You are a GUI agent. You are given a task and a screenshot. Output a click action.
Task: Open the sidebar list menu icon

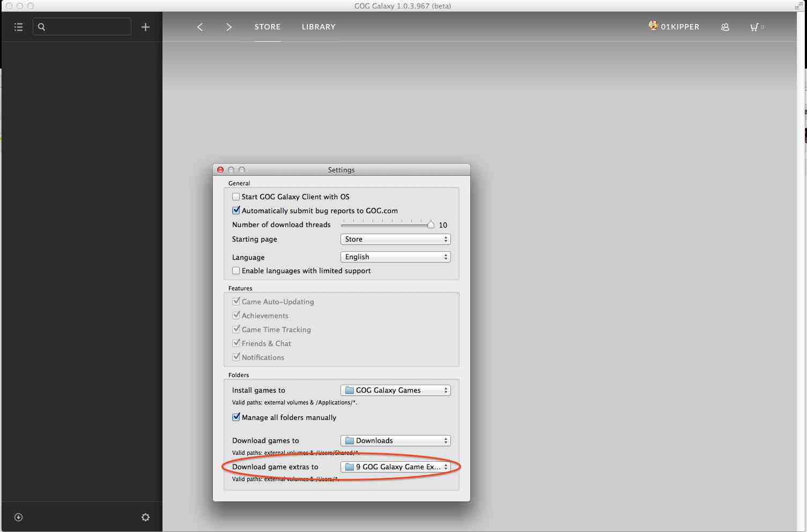point(18,27)
